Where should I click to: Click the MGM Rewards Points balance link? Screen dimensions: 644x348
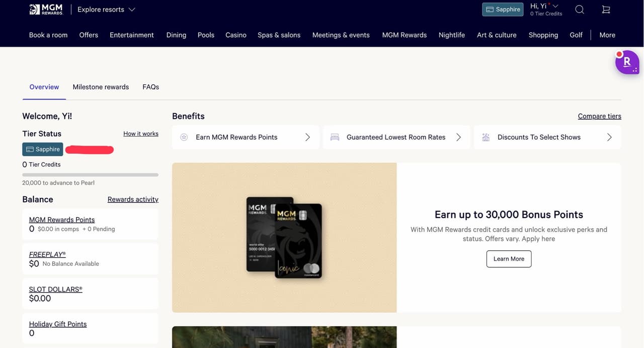[62, 220]
